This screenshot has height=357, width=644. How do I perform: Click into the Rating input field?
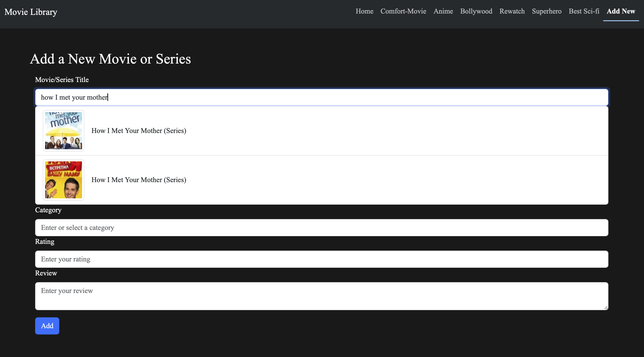click(x=322, y=259)
